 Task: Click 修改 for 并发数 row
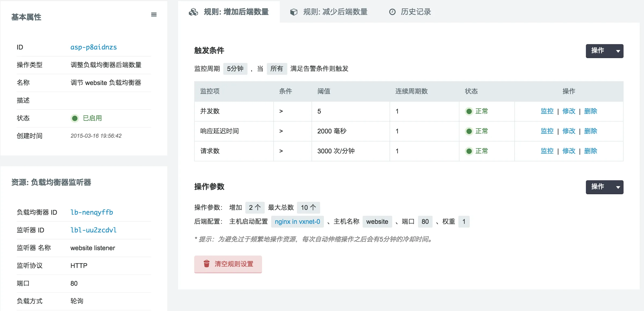pos(569,111)
